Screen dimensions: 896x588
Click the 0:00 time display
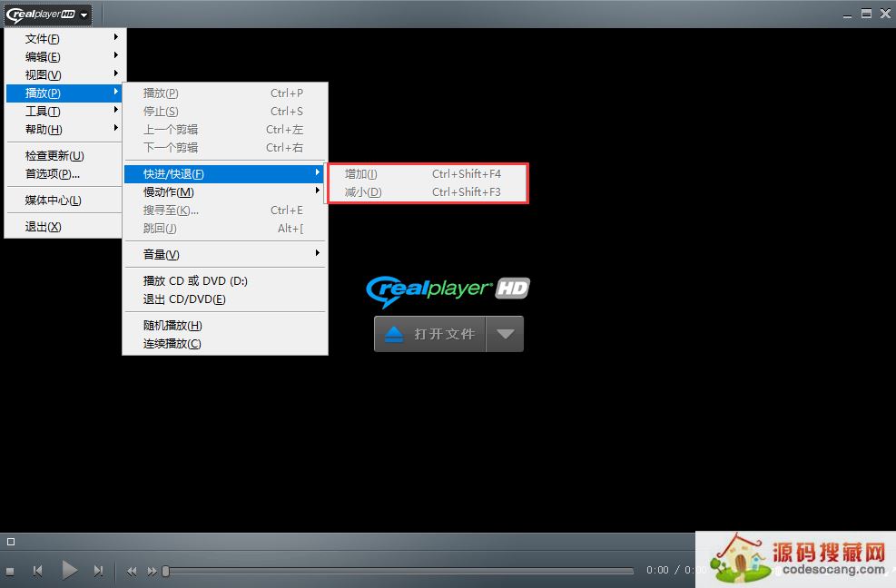(657, 570)
